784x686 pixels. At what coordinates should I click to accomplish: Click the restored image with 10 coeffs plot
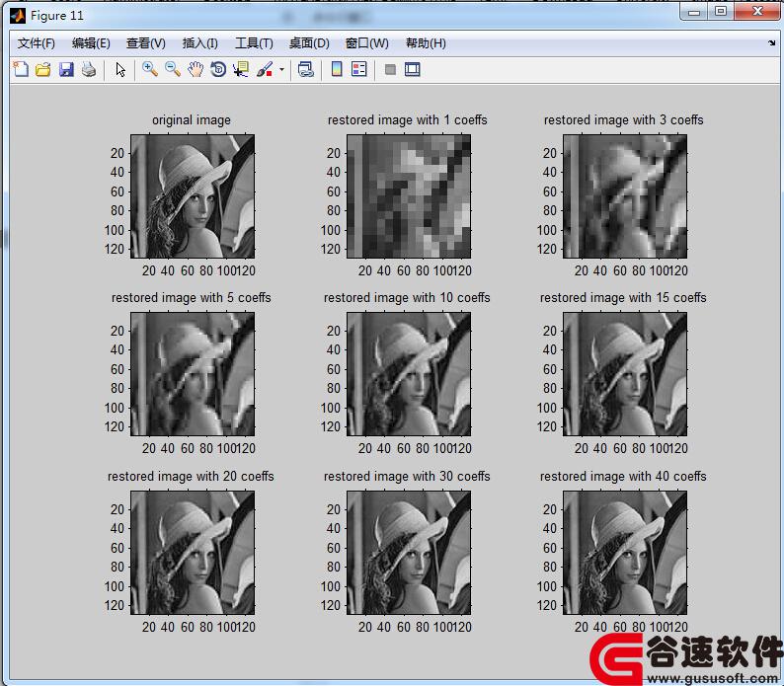pos(409,374)
